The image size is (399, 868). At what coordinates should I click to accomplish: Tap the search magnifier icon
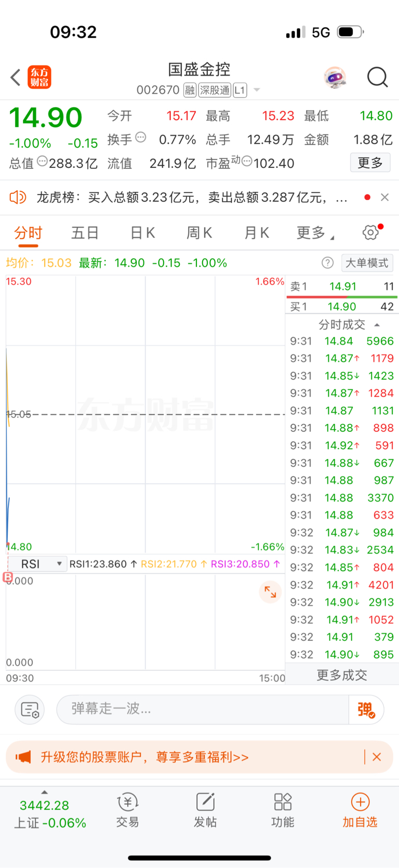377,77
